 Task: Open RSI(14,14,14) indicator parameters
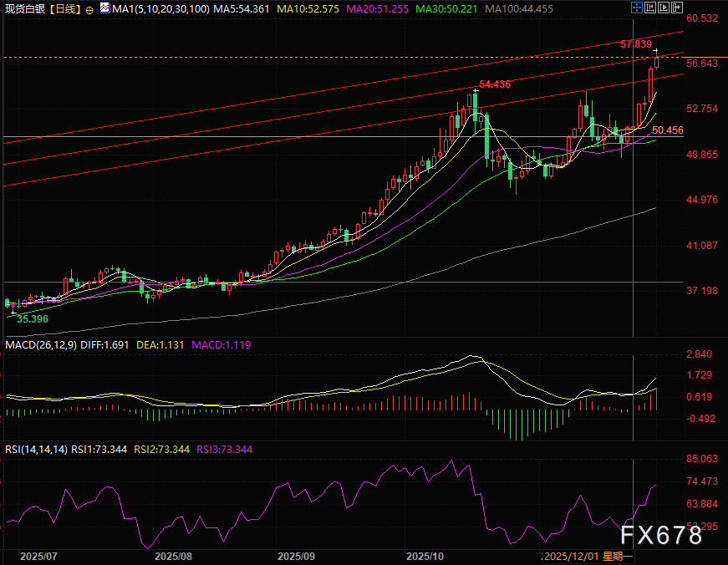coord(36,449)
